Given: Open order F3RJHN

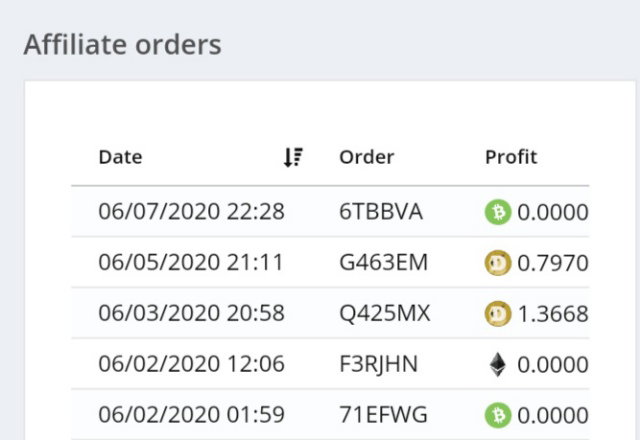Looking at the screenshot, I should pos(378,364).
